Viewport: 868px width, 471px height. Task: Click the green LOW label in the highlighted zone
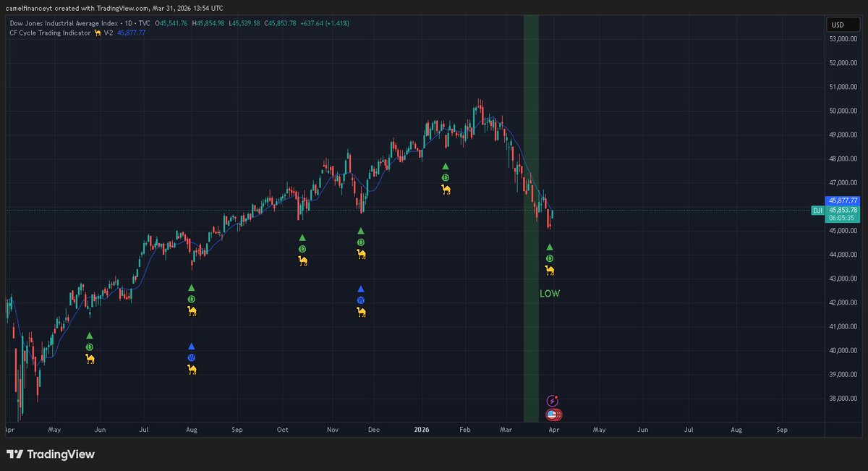click(x=548, y=294)
